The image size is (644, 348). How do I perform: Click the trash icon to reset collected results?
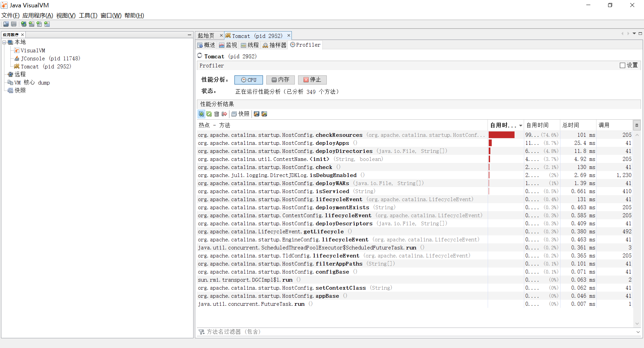point(217,114)
